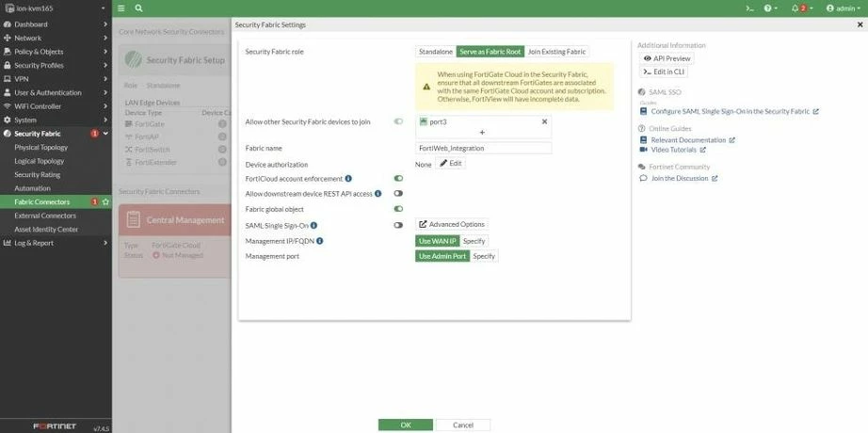Select Specify for Management port
Viewport: 868px width, 433px height.
click(484, 256)
